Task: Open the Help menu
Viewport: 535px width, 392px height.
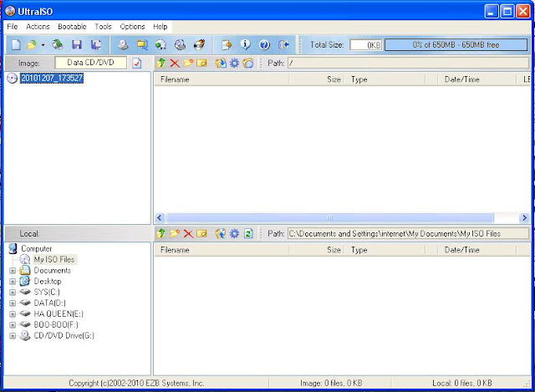Action: 160,27
